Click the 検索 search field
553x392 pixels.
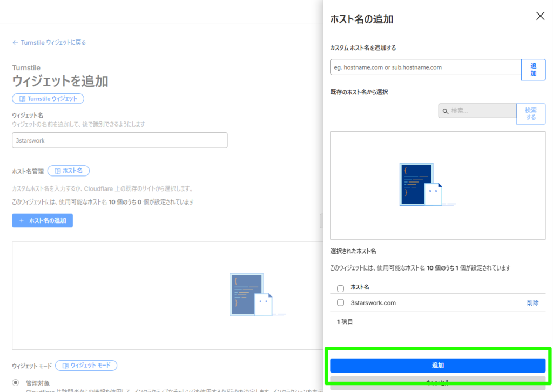pyautogui.click(x=482, y=111)
